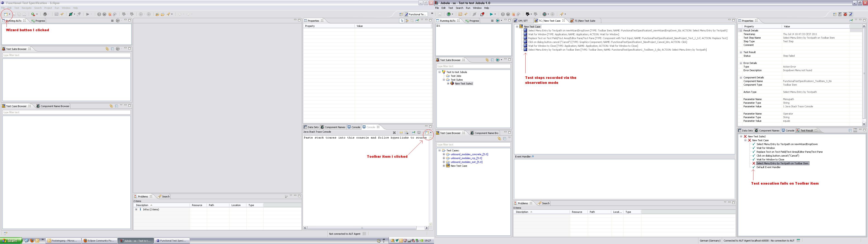Screen dimensions: 868x244
Task: Click the open console icon in Java Stack Trace Console
Action: coord(427,133)
